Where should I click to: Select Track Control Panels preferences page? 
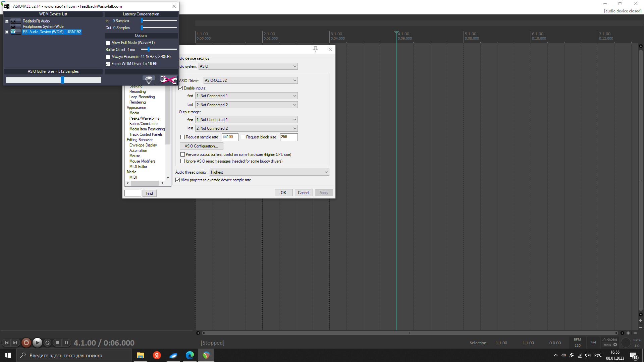pyautogui.click(x=146, y=134)
